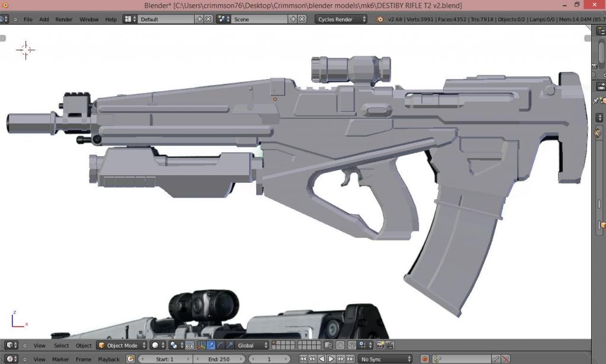This screenshot has width=606, height=364.
Task: Click the current frame field showing 1
Action: click(x=269, y=359)
